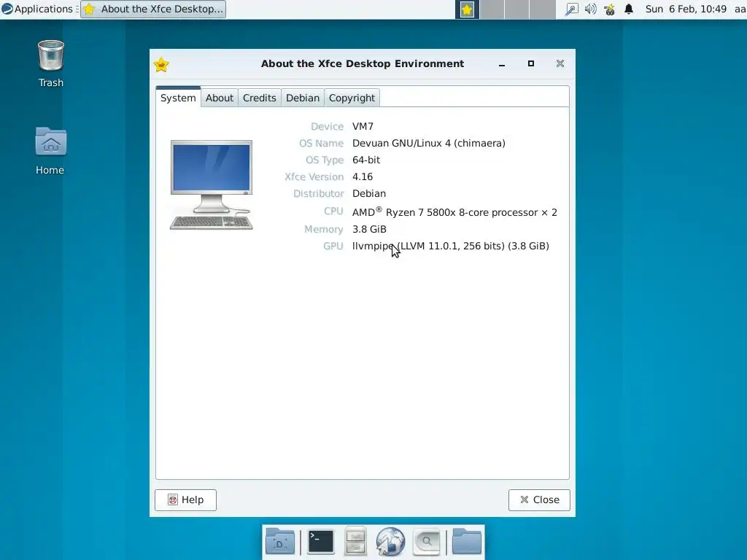Click the Close button in the dialog
Image resolution: width=747 pixels, height=560 pixels.
(539, 500)
